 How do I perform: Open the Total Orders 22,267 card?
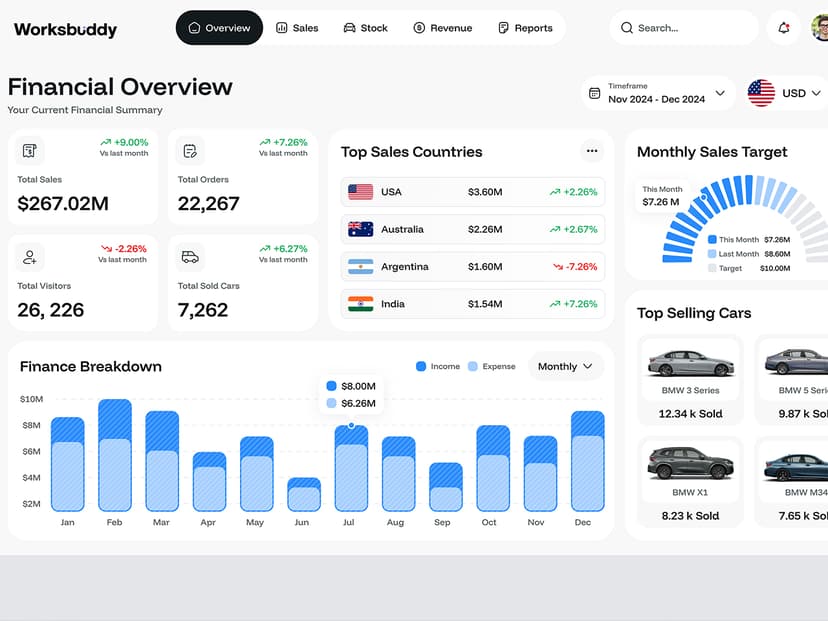click(243, 177)
